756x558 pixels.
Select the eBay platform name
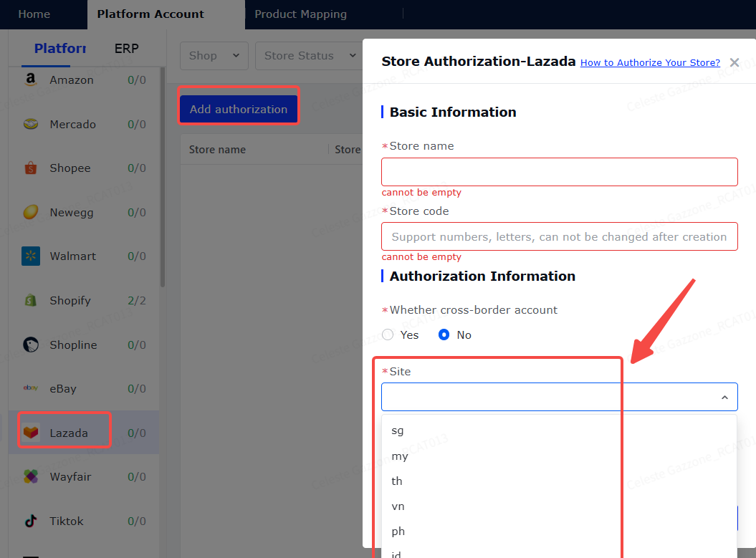coord(63,389)
